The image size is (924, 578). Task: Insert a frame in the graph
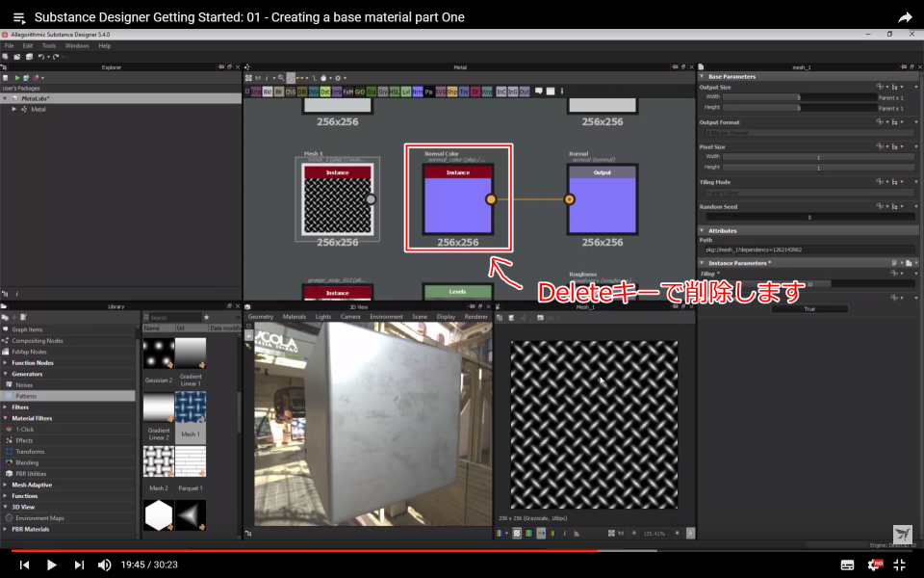pos(551,92)
